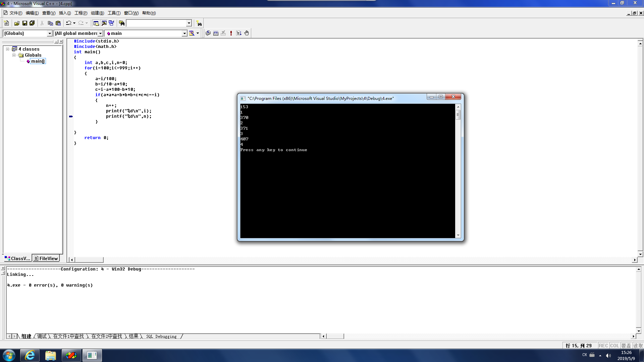Click the Open file folder icon
The height and width of the screenshot is (362, 644).
[x=17, y=23]
